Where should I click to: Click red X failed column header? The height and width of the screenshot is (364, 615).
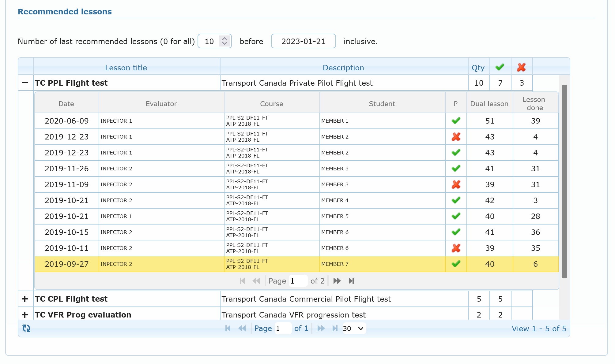click(521, 67)
